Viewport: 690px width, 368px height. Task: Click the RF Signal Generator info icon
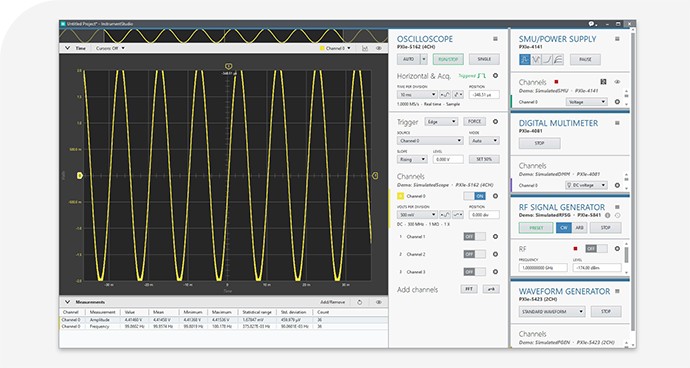point(607,215)
